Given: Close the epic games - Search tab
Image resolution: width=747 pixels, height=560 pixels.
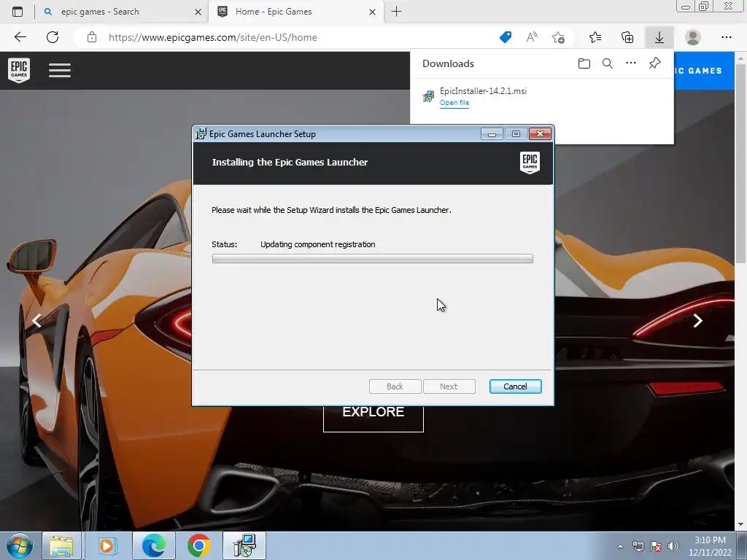Looking at the screenshot, I should click(x=198, y=12).
